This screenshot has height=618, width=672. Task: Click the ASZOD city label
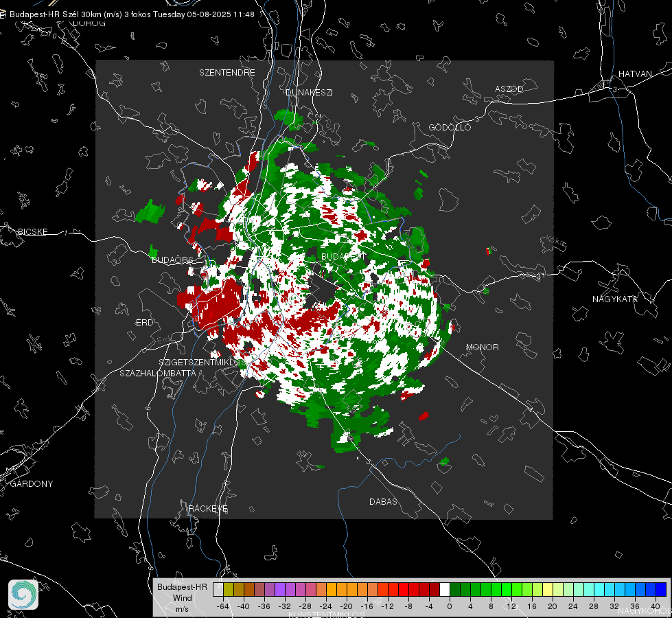[x=509, y=89]
